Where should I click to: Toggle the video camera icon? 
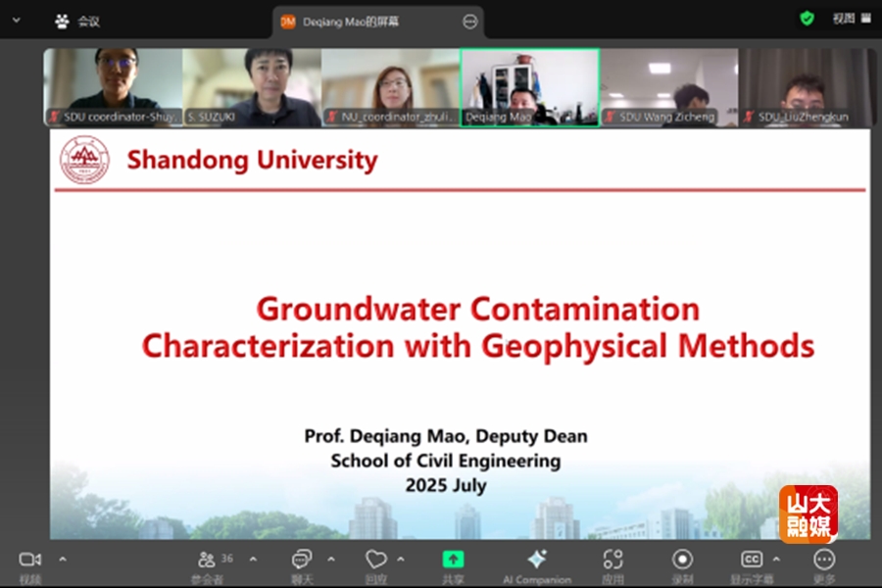point(29,560)
